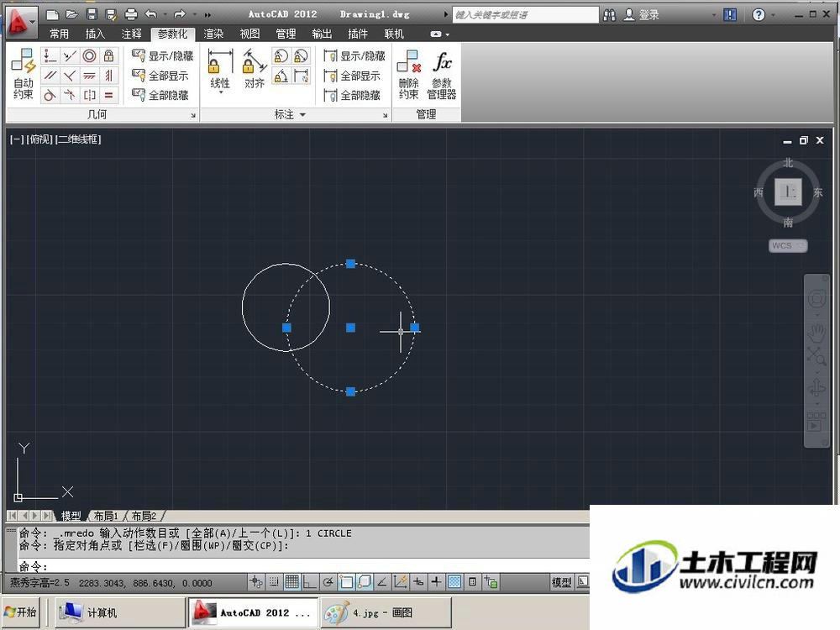
Task: Click the 自动约束 auto-constrain tool
Action: 24,74
